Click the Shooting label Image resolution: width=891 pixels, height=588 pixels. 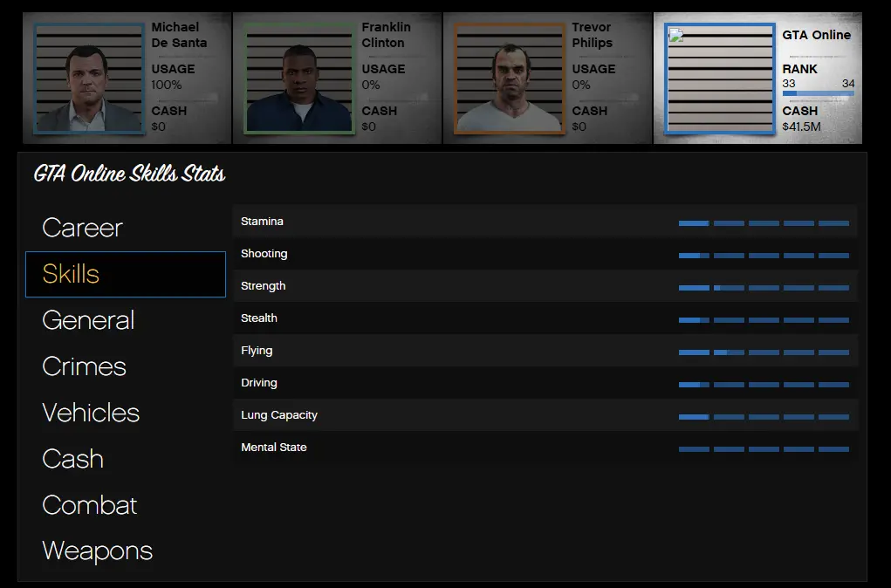[x=264, y=254]
